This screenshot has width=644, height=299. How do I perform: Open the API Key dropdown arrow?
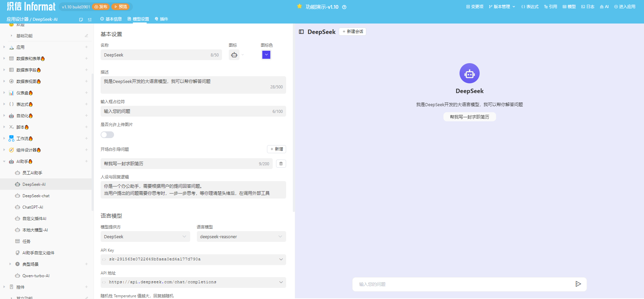281,259
